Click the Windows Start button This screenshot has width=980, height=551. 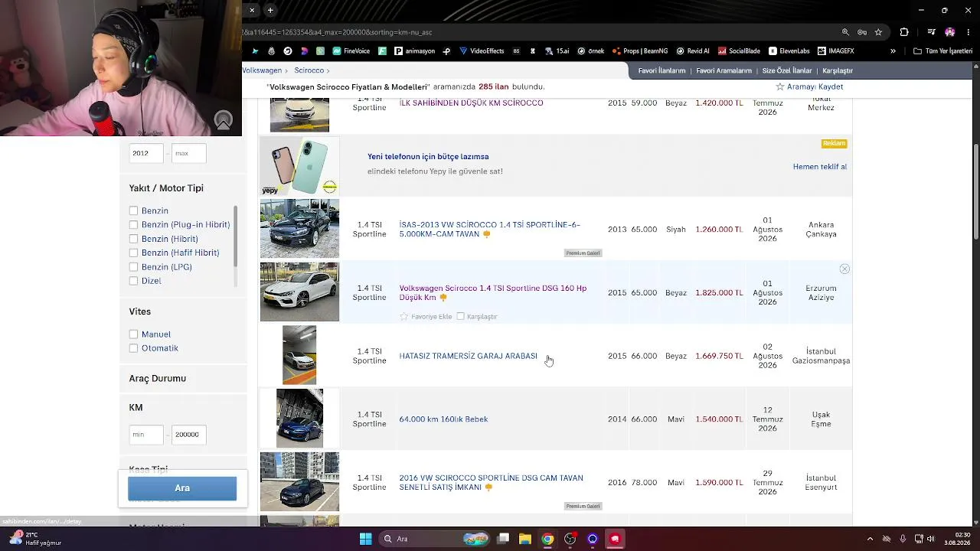coord(365,539)
